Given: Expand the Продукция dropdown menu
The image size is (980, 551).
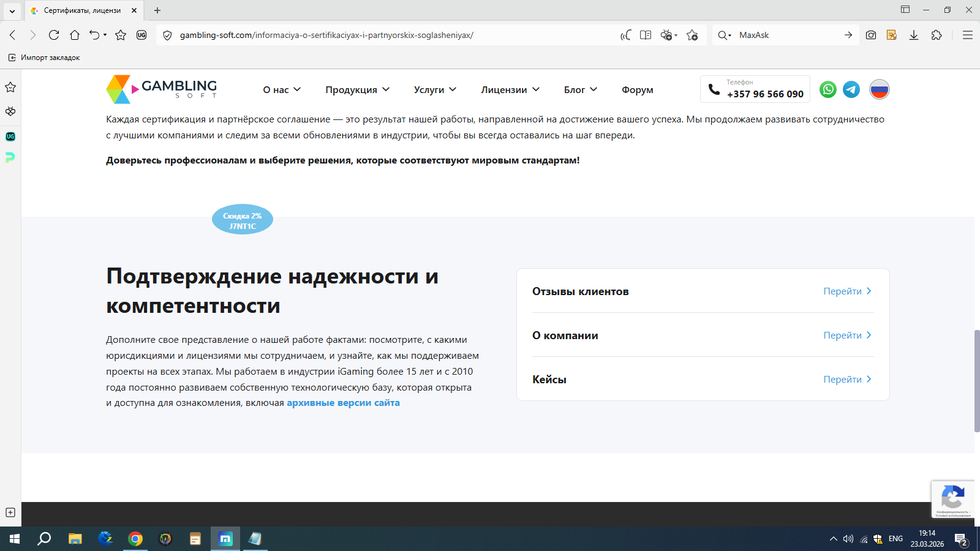Looking at the screenshot, I should click(x=357, y=90).
